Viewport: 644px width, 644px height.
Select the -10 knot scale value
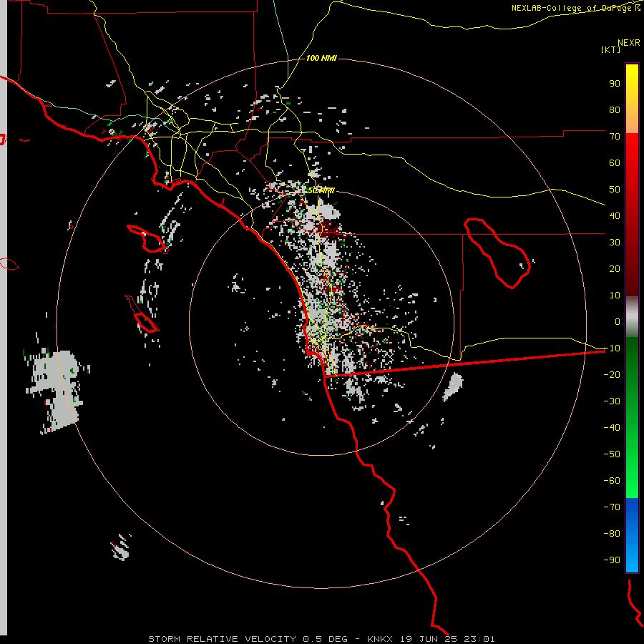pos(612,348)
